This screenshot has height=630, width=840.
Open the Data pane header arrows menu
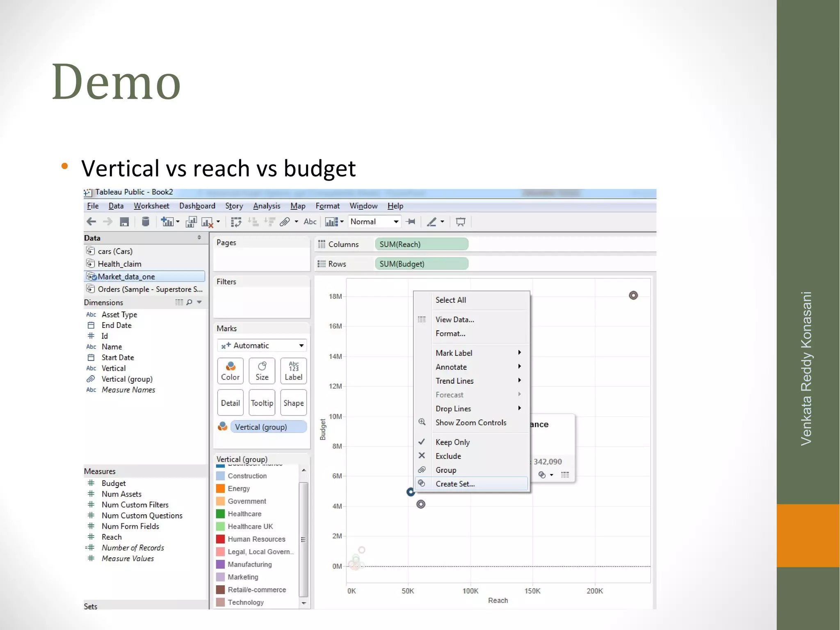199,238
